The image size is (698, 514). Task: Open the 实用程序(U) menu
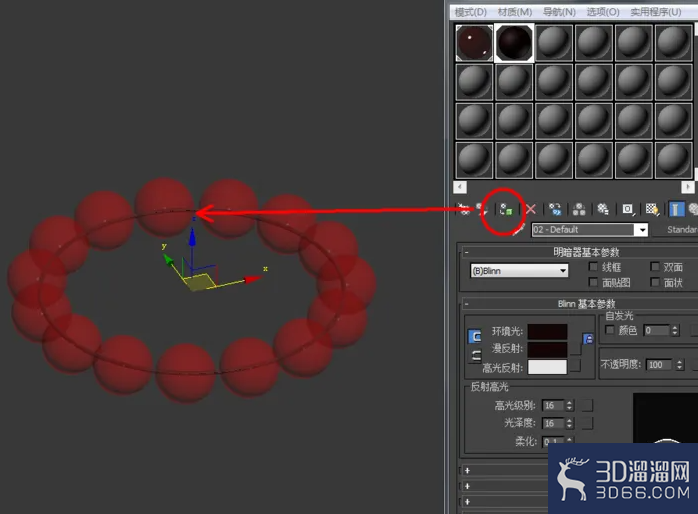pyautogui.click(x=656, y=12)
